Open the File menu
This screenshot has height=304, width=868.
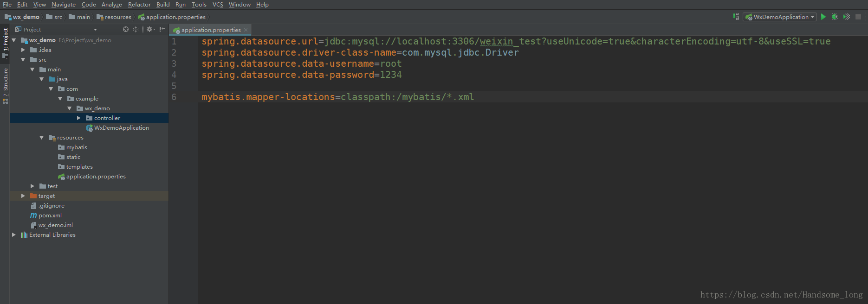7,5
